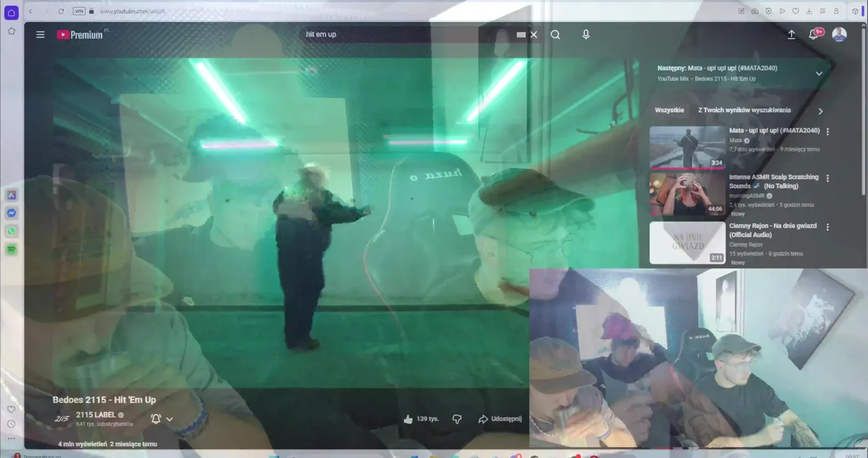Open the account avatar menu

click(x=839, y=34)
